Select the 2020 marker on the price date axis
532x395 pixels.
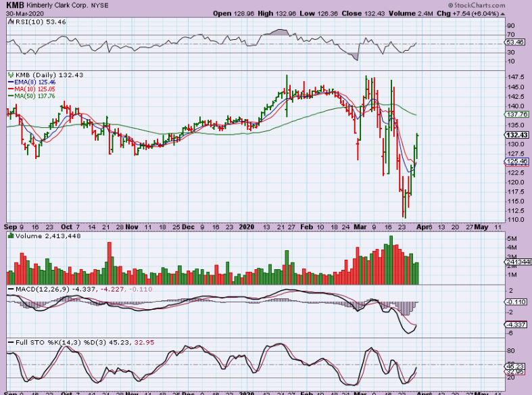[247, 227]
